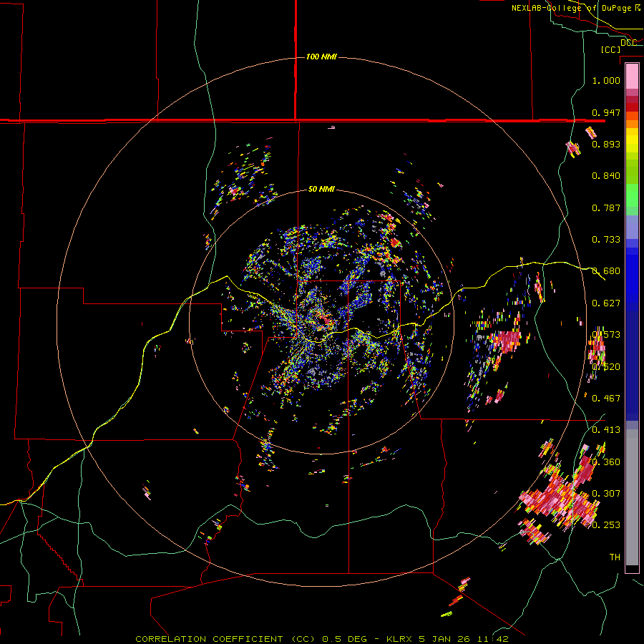Pick the bright green segment of color bar

632,195
